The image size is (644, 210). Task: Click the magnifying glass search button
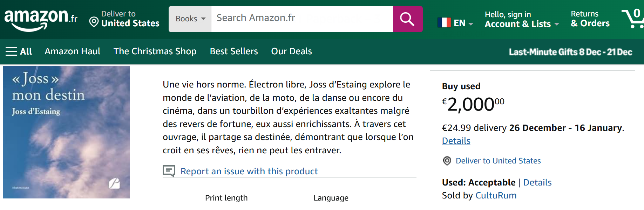(407, 19)
